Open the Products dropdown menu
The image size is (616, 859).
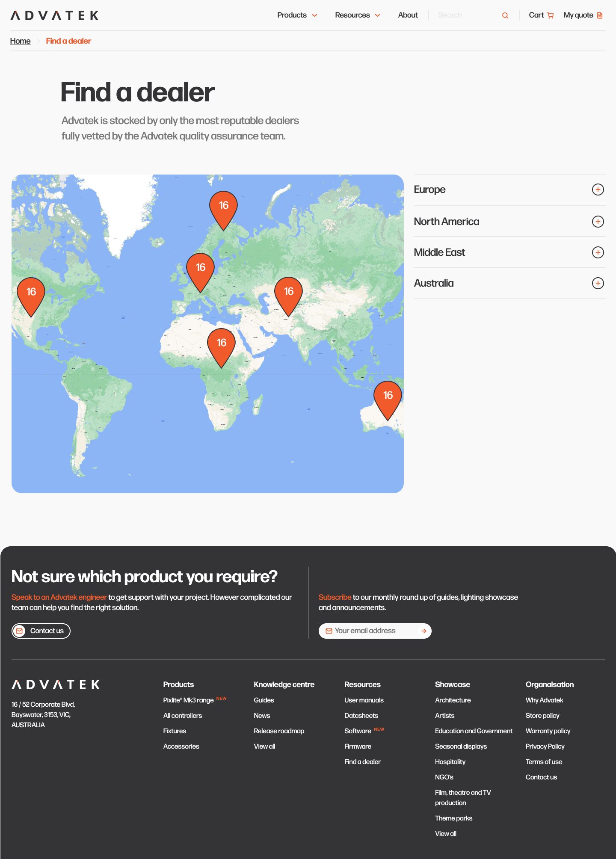click(297, 15)
